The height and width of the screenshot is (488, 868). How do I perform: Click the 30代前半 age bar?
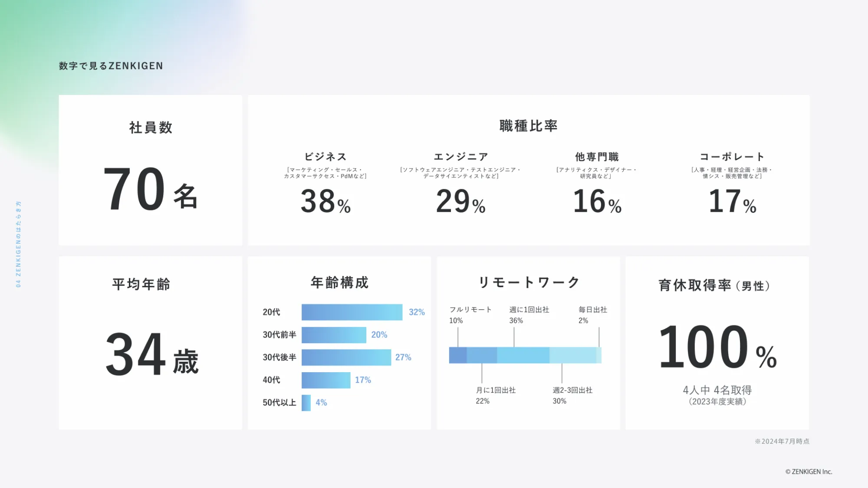(x=334, y=335)
